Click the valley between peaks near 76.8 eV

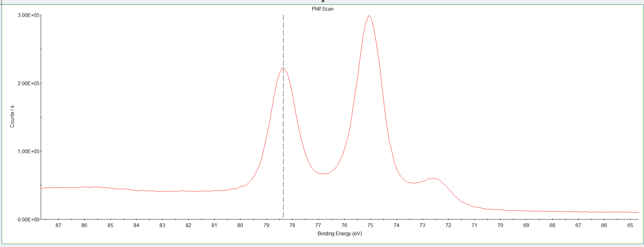coord(324,174)
